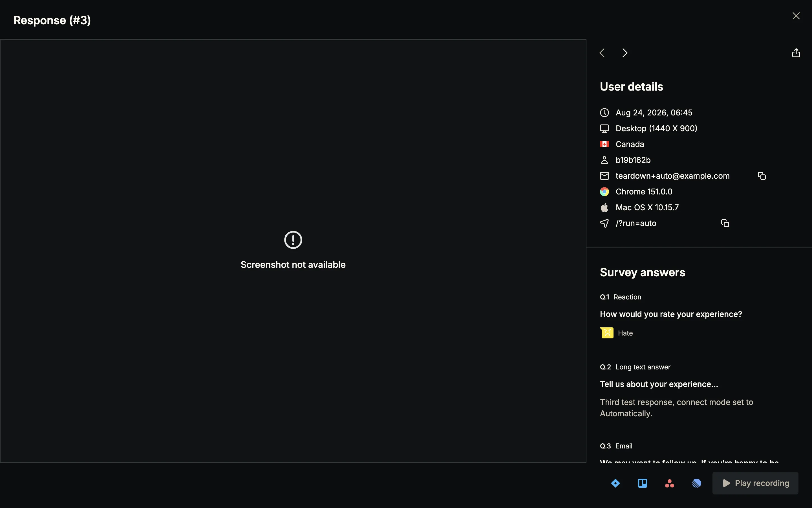Viewport: 812px width, 508px height.
Task: Click the Survey answers heading
Action: 642,272
